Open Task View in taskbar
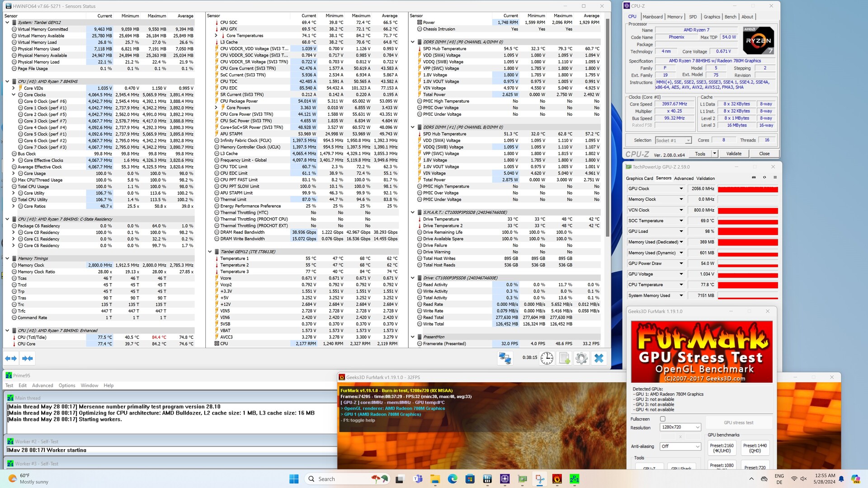Image resolution: width=868 pixels, height=488 pixels. pyautogui.click(x=399, y=479)
